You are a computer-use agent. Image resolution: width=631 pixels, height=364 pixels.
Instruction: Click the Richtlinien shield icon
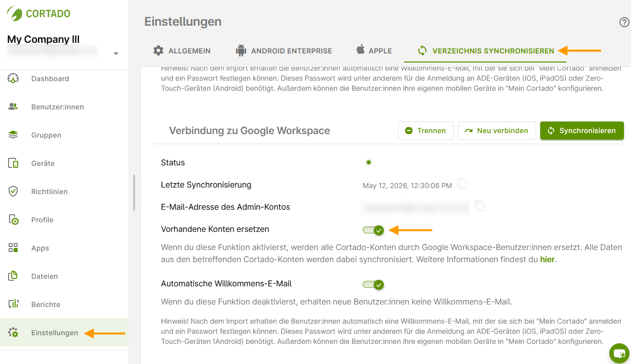13,192
